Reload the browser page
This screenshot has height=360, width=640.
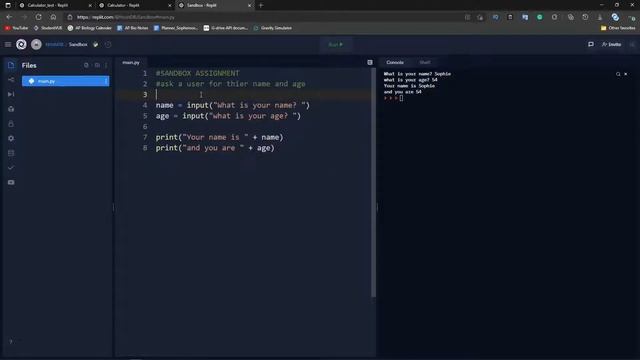(x=38, y=17)
